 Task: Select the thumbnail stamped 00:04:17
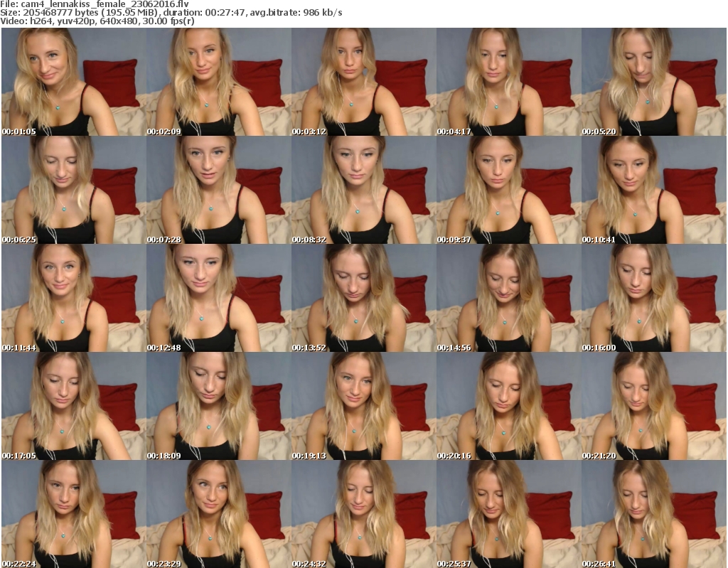[x=509, y=82]
